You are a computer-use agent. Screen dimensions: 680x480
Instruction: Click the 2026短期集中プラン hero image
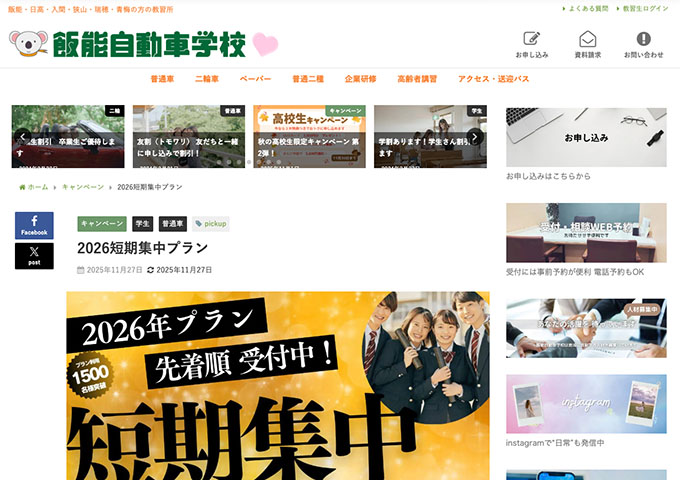coord(278,386)
